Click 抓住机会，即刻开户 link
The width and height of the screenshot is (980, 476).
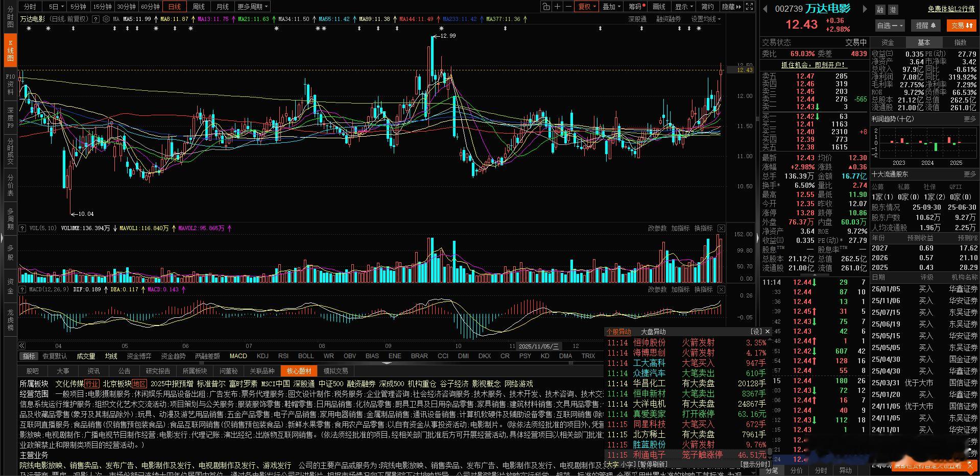814,65
